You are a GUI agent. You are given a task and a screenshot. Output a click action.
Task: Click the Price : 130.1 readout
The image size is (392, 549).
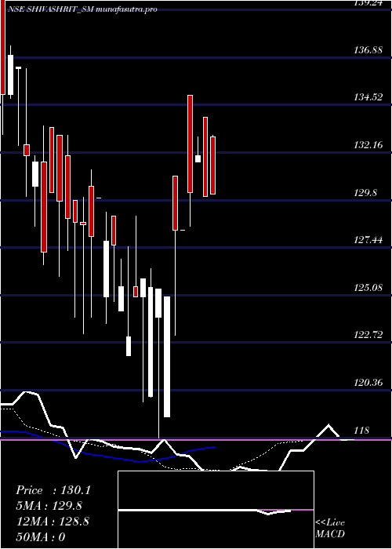click(53, 490)
